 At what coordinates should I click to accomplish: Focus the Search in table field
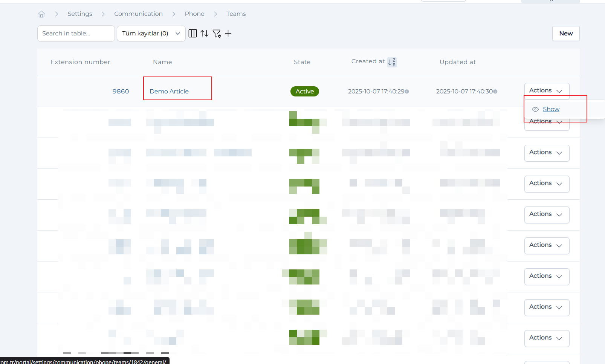click(76, 34)
